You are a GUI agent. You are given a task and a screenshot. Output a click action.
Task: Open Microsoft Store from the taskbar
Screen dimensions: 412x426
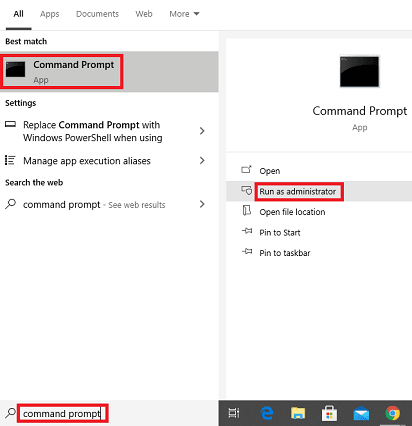tap(329, 413)
